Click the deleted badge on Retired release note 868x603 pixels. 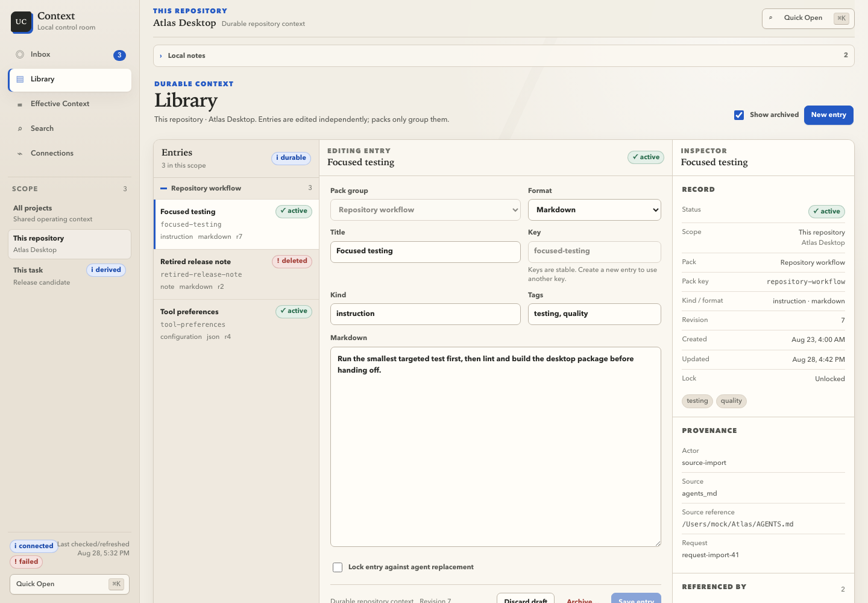coord(292,261)
